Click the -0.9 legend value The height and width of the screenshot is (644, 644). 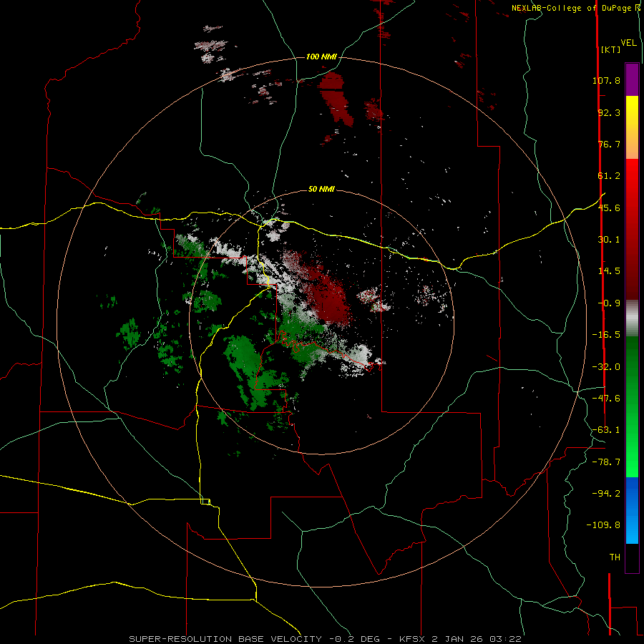(x=609, y=303)
